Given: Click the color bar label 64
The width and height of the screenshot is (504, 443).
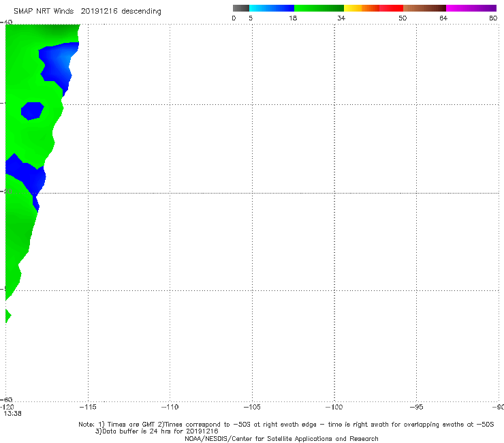Looking at the screenshot, I should pos(443,18).
